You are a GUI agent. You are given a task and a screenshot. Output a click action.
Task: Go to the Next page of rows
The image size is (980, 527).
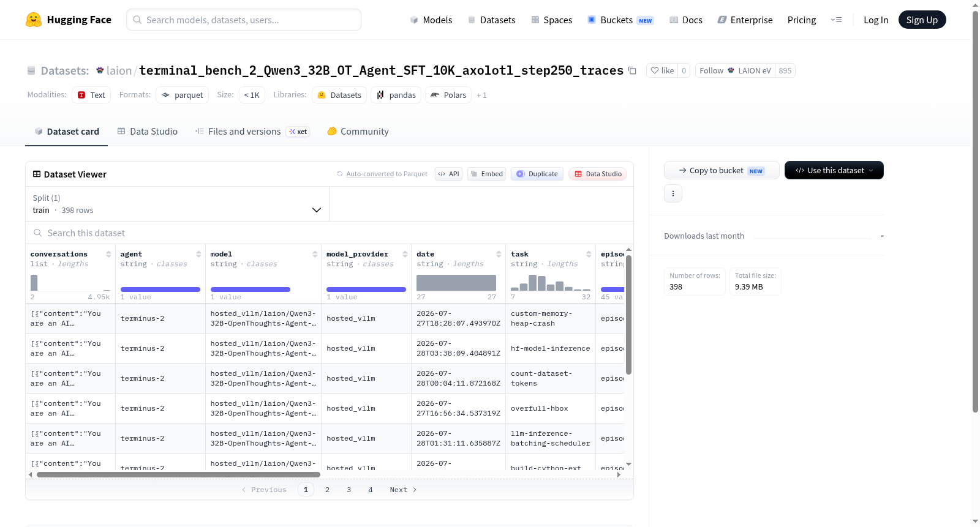[x=403, y=490]
